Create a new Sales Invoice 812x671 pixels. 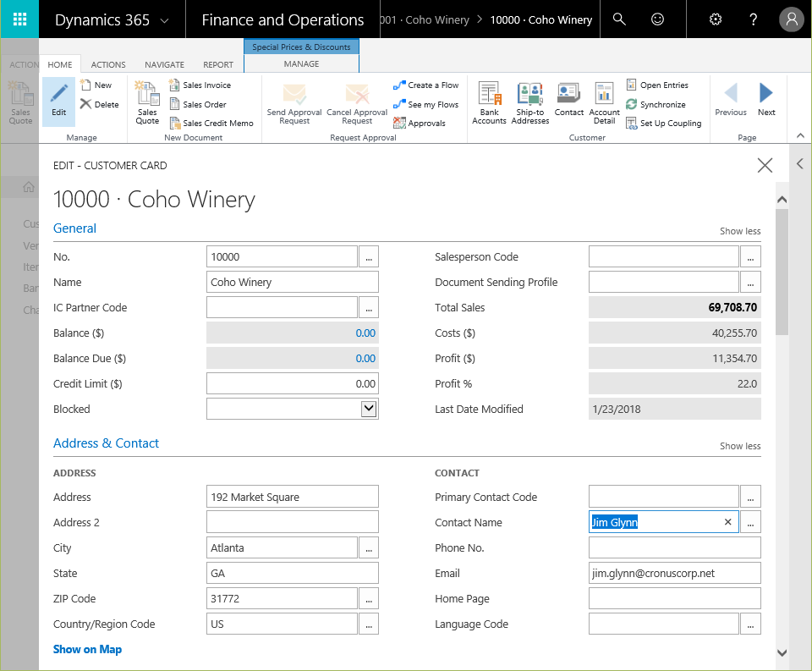(x=200, y=85)
